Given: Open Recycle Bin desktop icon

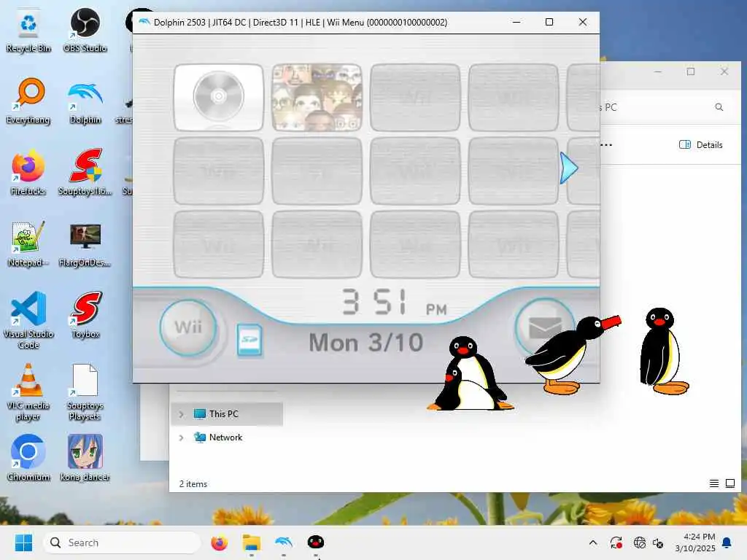Looking at the screenshot, I should [28, 31].
